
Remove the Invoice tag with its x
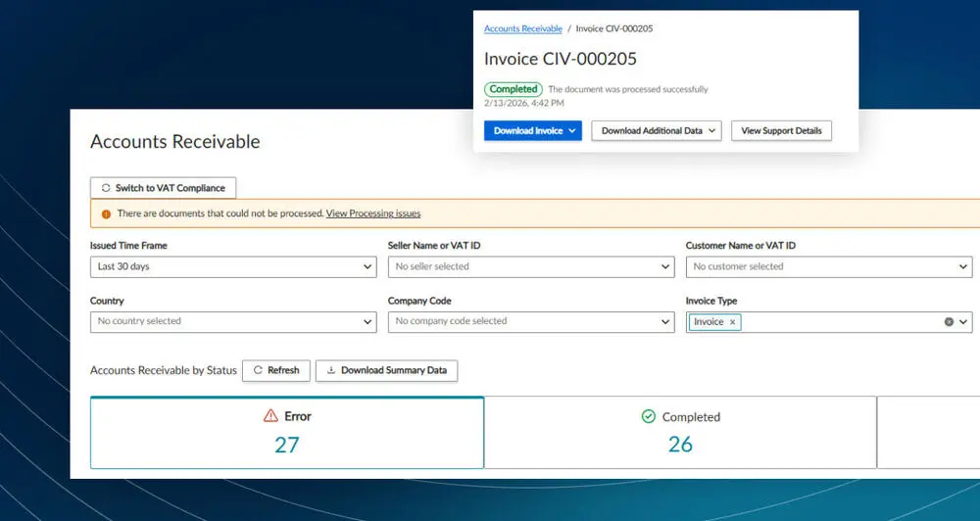pos(732,322)
